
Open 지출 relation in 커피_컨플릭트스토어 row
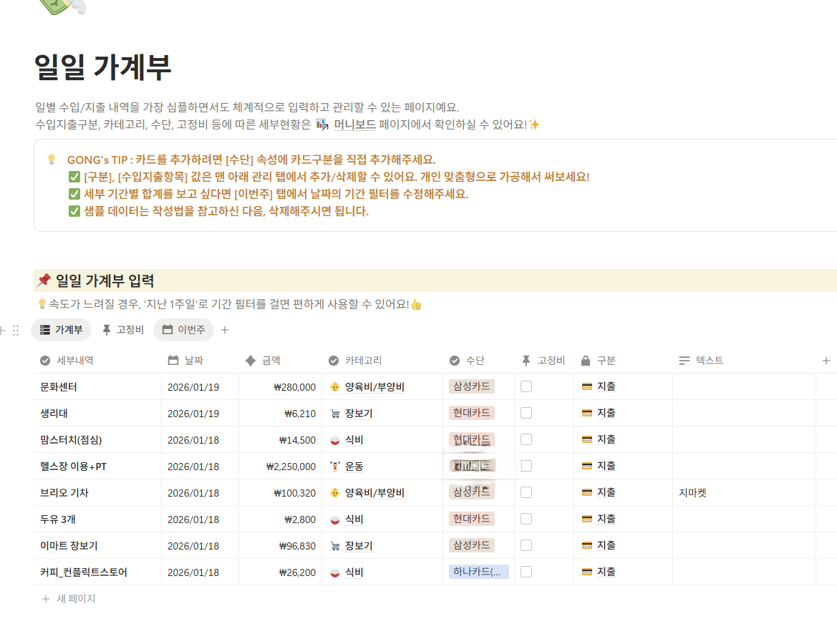coord(606,572)
